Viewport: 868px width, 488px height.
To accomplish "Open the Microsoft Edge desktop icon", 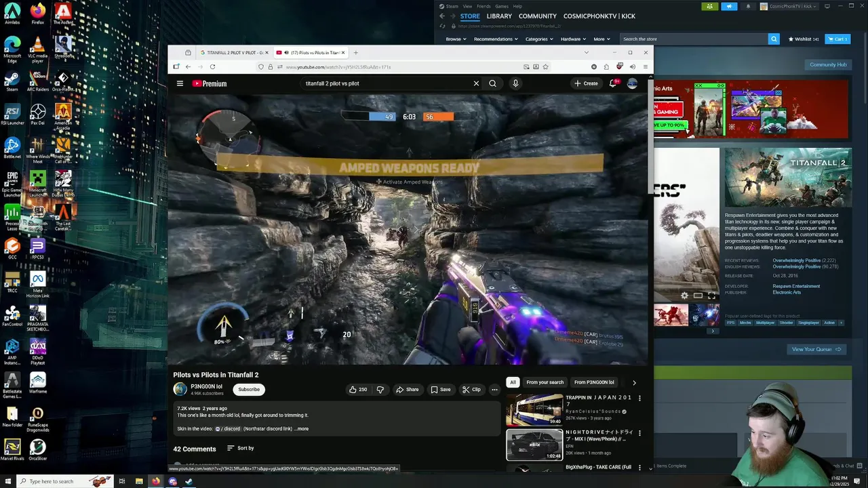I will pos(12,49).
